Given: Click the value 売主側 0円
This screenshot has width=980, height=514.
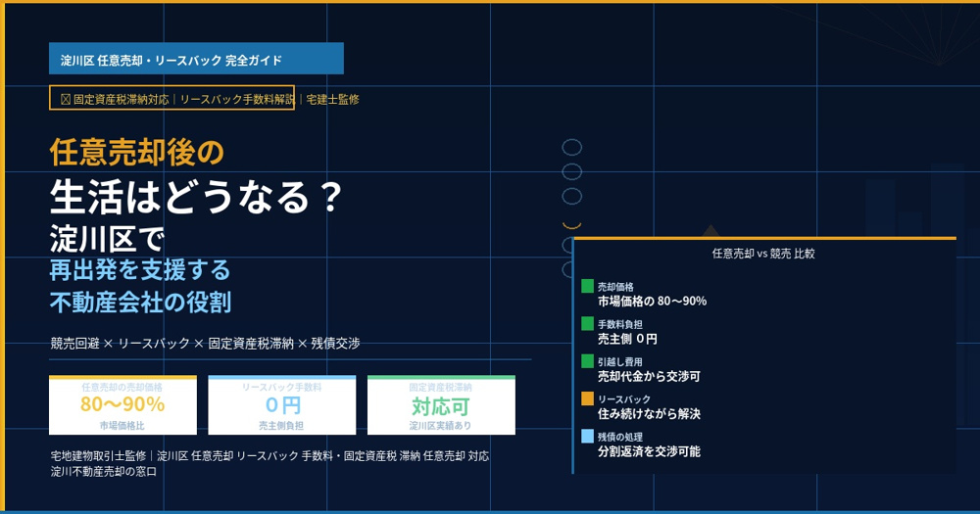Looking at the screenshot, I should [x=627, y=339].
